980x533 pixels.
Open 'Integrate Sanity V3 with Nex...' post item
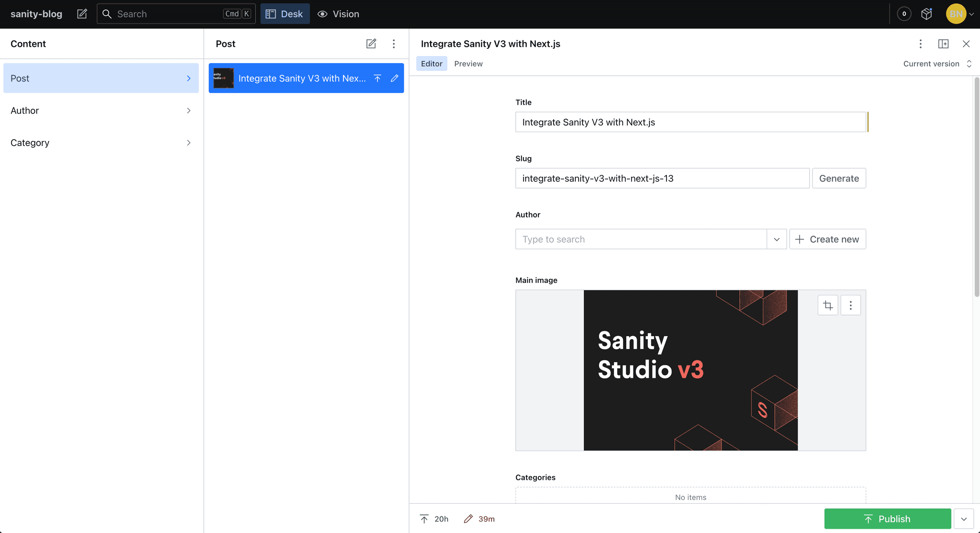[x=306, y=78]
